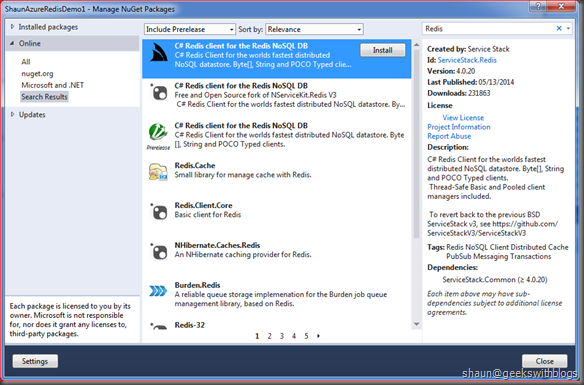Click the NHibernate.Caches.Redis package icon
This screenshot has width=584, height=385.
(x=159, y=252)
